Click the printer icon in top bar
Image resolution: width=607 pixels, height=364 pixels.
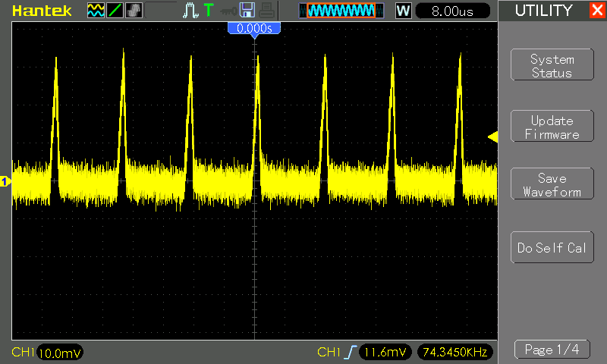tap(265, 11)
